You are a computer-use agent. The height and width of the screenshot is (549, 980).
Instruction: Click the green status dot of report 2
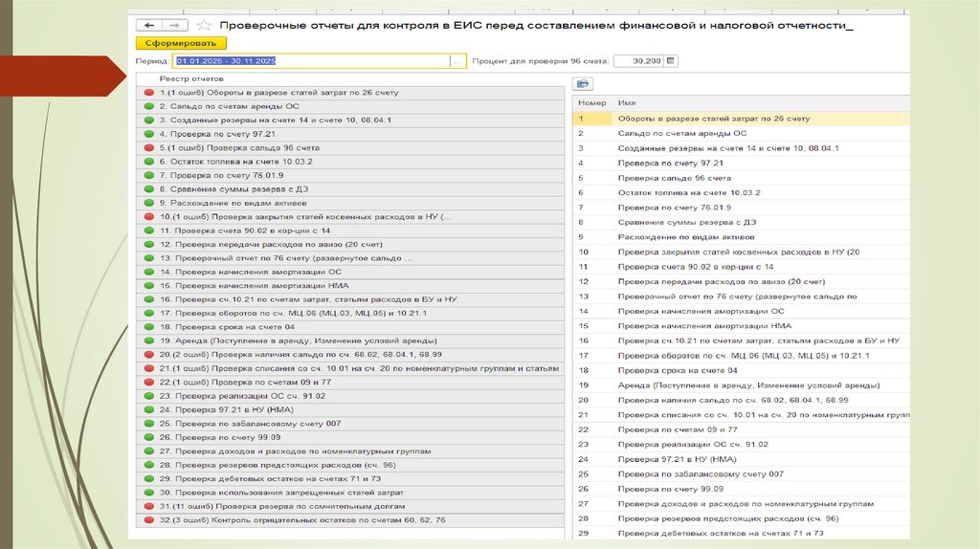148,106
